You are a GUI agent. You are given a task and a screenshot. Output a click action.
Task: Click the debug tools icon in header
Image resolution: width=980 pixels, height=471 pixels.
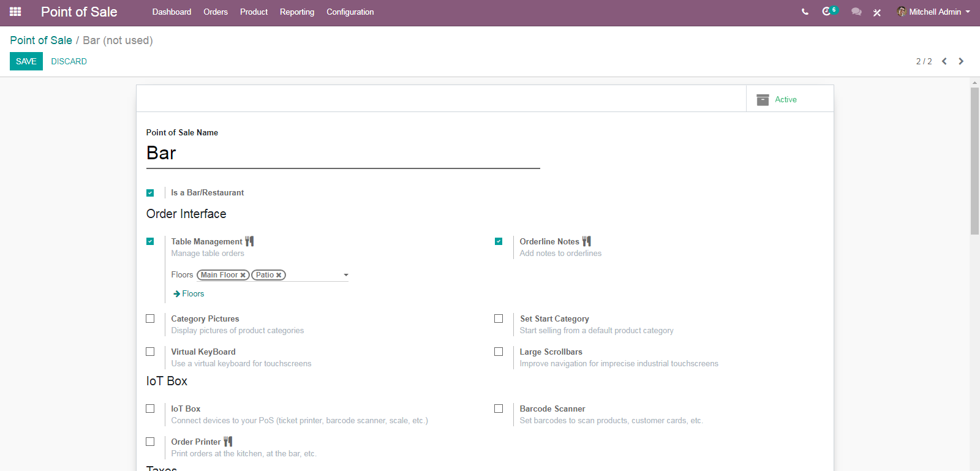(877, 12)
